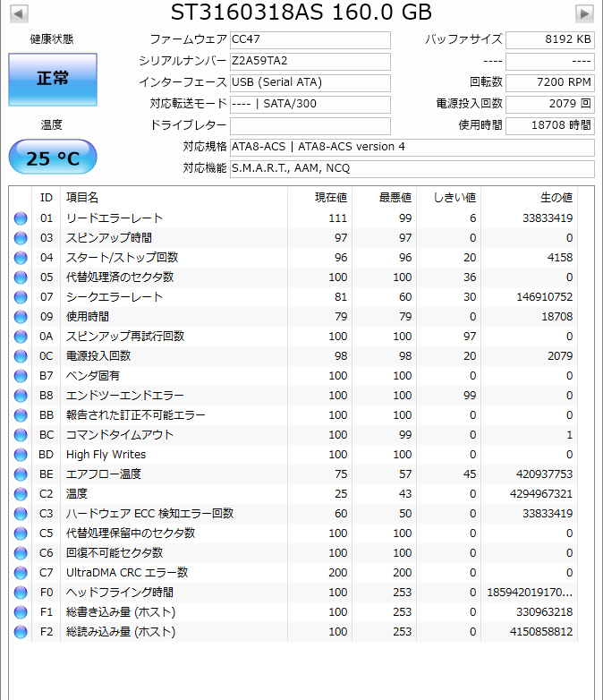The image size is (603, 700).
Task: Click status icon for B8 エンドツーエンドエラー
Action: coord(21,396)
